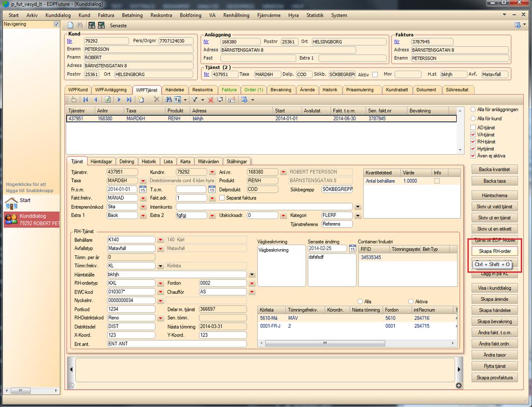The width and height of the screenshot is (532, 407).
Task: Go to first record in WPFTjänst toolbar
Action: [86, 100]
